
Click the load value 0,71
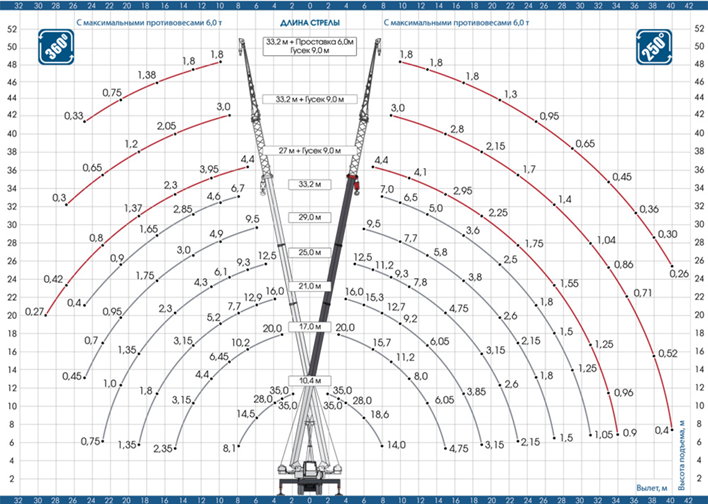click(x=643, y=293)
